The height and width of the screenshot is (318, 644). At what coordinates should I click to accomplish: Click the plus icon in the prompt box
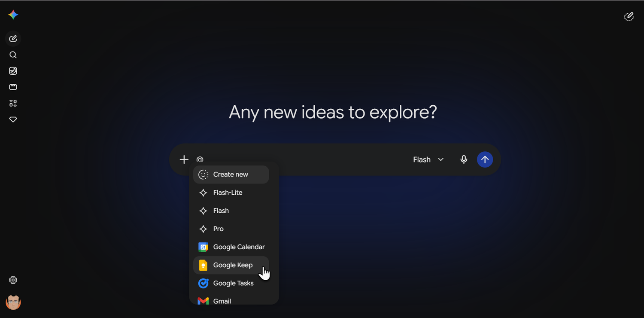click(x=184, y=159)
